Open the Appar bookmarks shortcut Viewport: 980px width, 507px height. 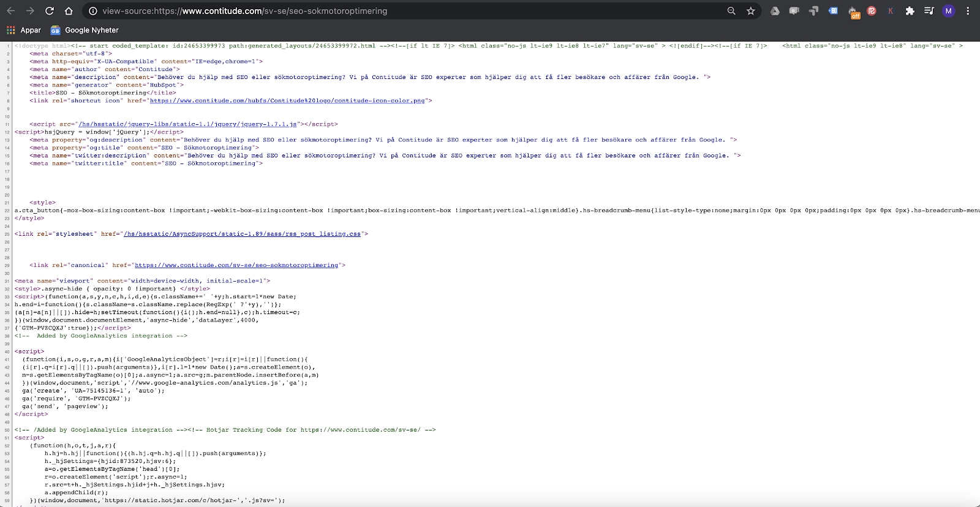24,30
